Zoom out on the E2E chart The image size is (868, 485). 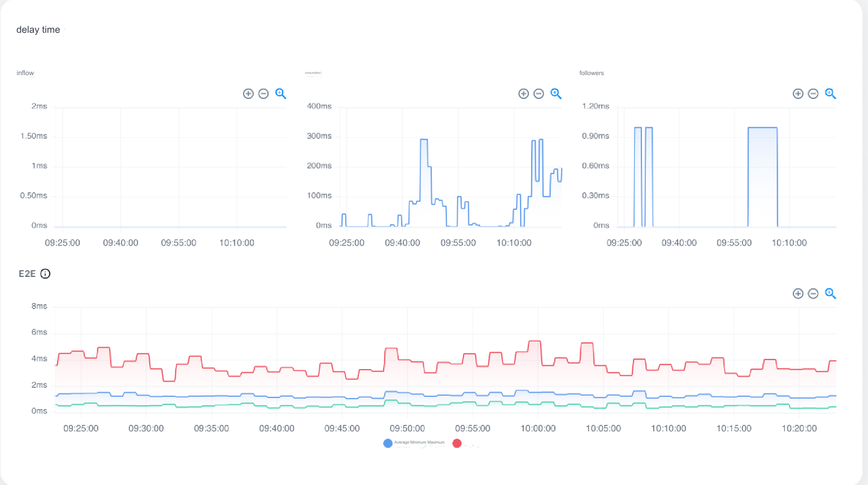814,293
